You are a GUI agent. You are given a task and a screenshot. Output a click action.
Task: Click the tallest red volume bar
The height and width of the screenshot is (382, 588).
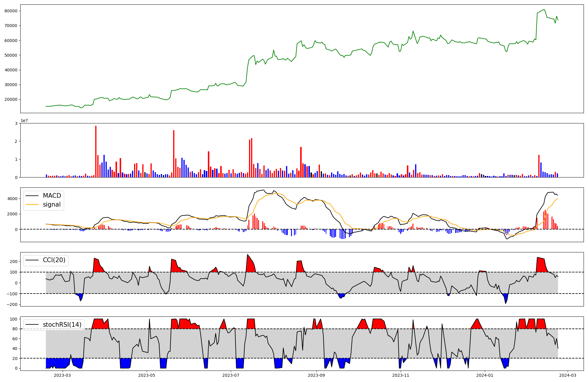(96, 151)
